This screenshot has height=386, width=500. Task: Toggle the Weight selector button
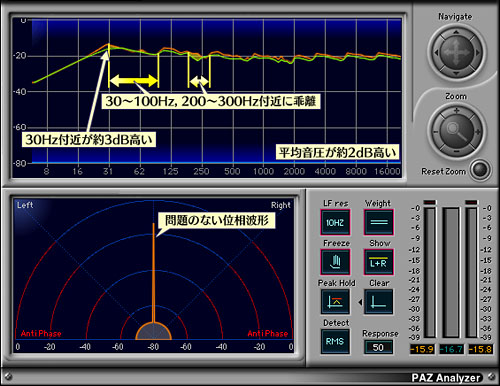point(379,222)
